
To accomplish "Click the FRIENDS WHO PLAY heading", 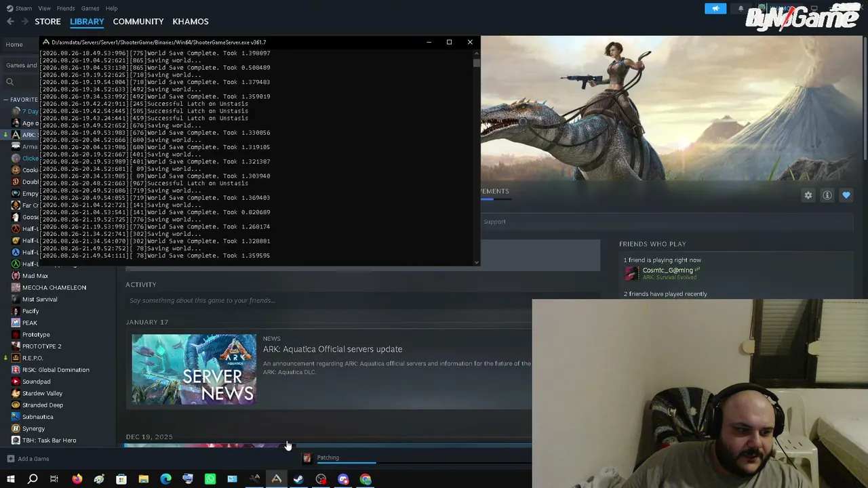I will [652, 244].
